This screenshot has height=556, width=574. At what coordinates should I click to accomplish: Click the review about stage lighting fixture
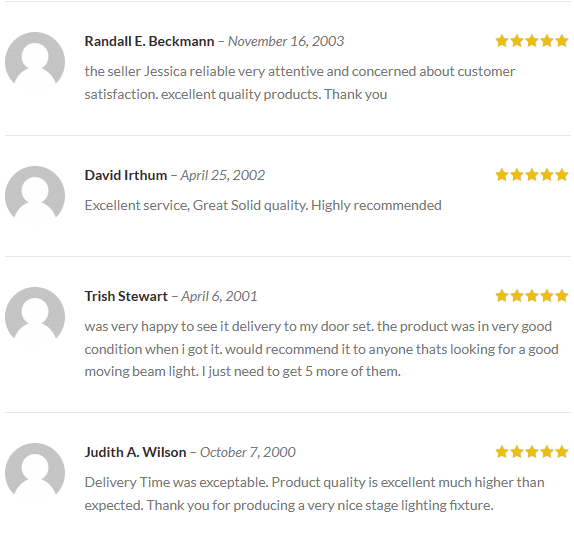point(314,494)
